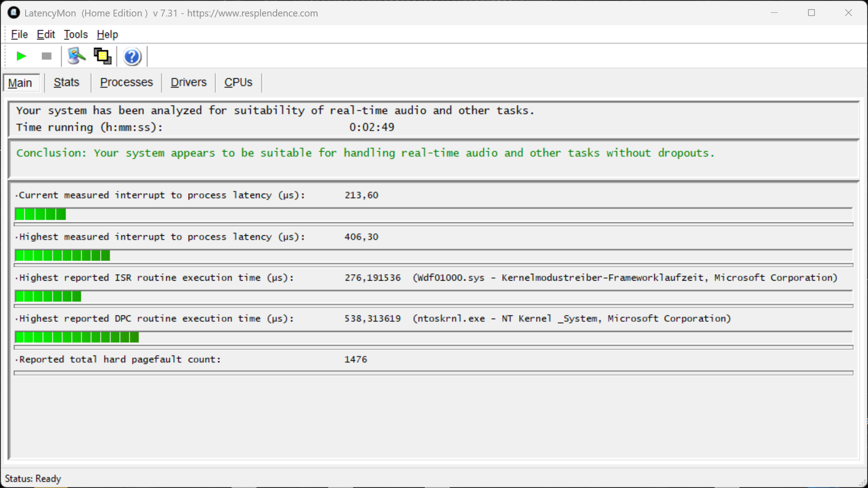Viewport: 868px width, 488px height.
Task: Open the Help menu
Action: coord(107,34)
